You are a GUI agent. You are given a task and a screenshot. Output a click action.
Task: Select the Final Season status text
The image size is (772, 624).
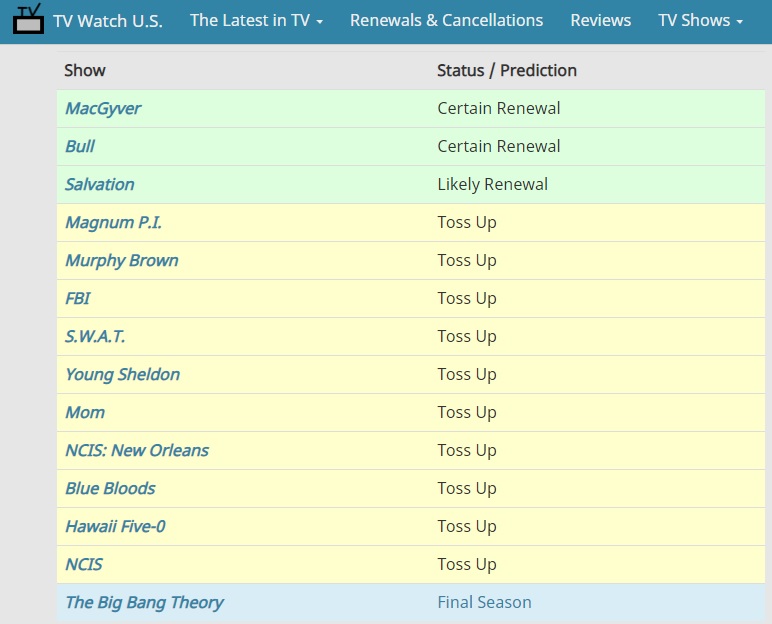484,602
